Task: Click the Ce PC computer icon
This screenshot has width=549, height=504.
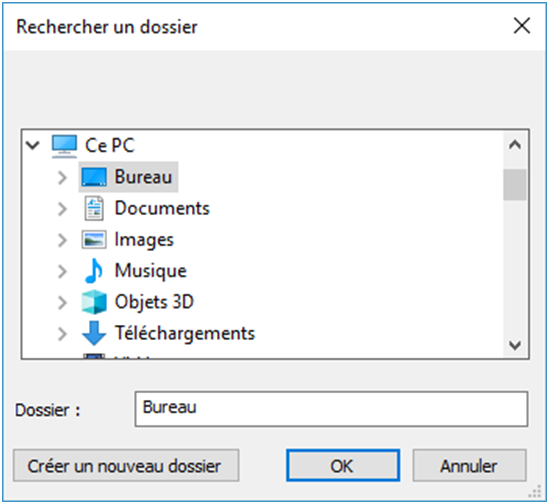Action: (x=64, y=146)
